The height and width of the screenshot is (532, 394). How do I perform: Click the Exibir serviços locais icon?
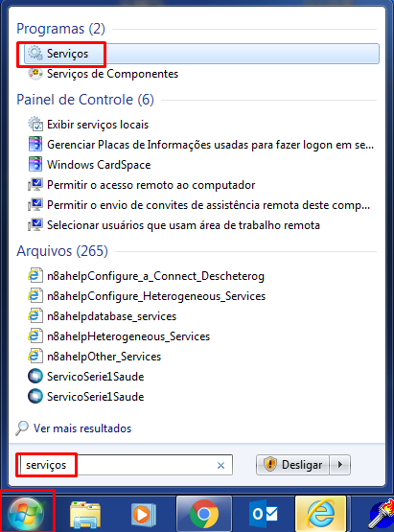coord(35,125)
